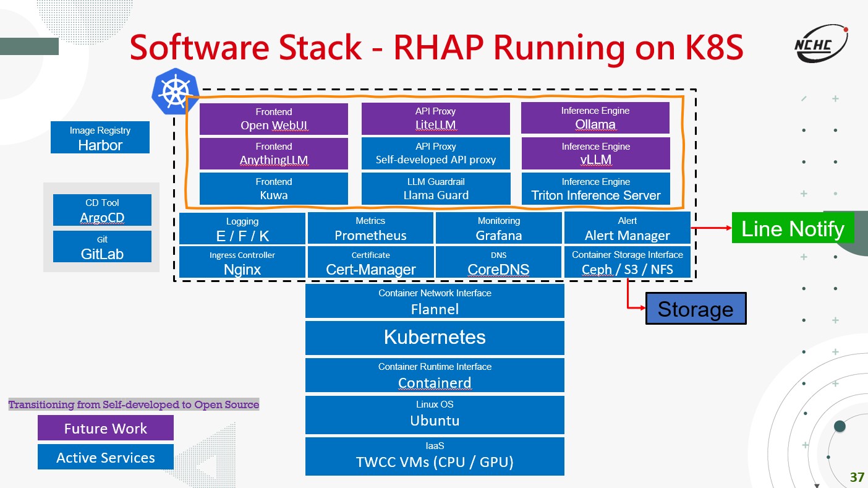Select the GitLab Git box
Image resolution: width=868 pixels, height=488 pixels.
[102, 247]
